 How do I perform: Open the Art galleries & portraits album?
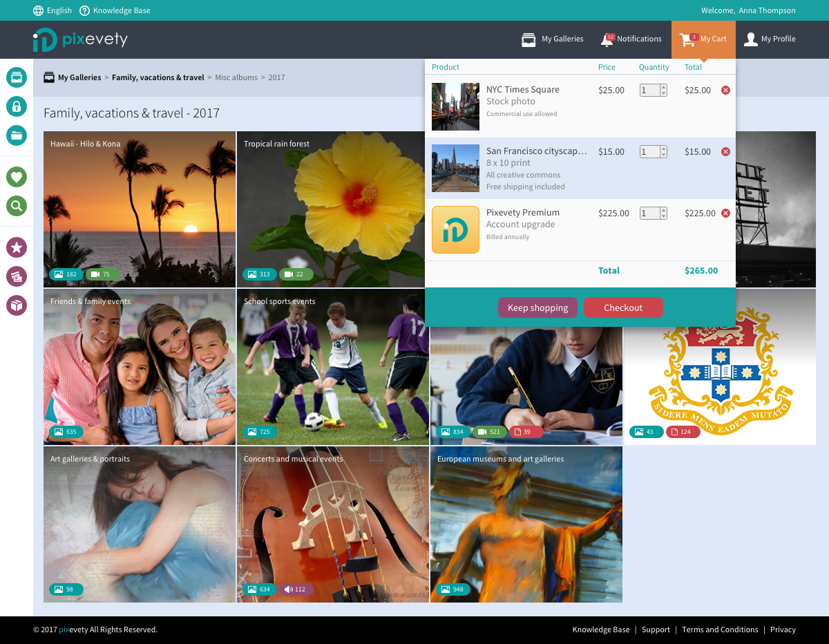point(140,524)
